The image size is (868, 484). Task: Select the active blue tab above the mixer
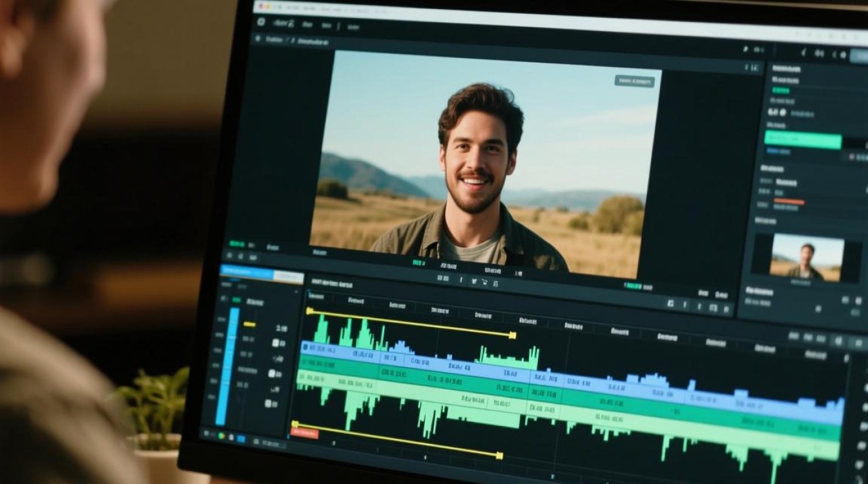point(247,272)
